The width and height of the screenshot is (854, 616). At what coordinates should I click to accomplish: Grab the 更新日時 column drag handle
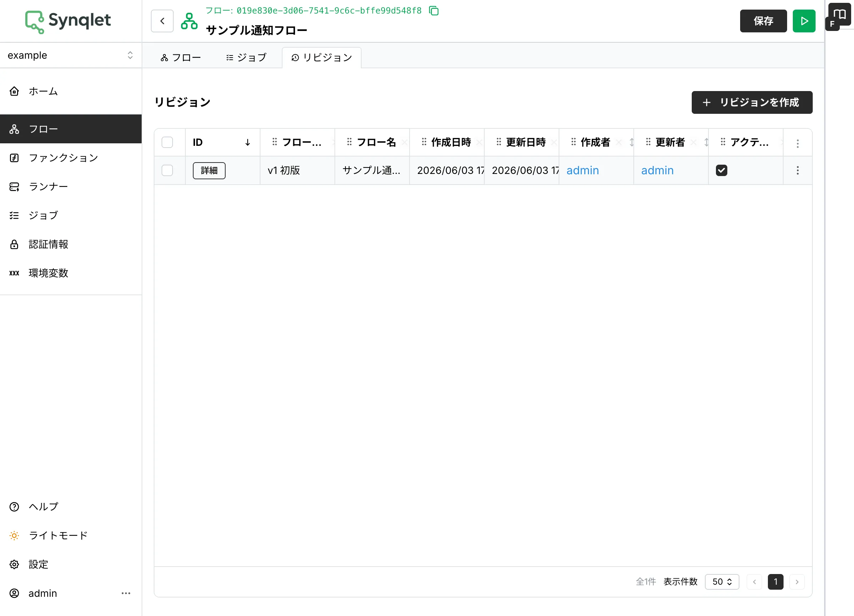pos(499,142)
